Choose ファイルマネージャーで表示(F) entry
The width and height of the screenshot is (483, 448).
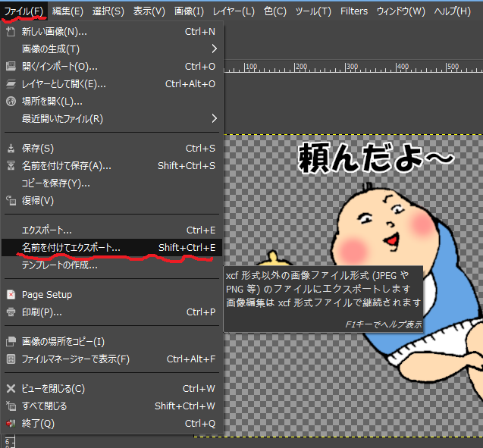[111, 359]
